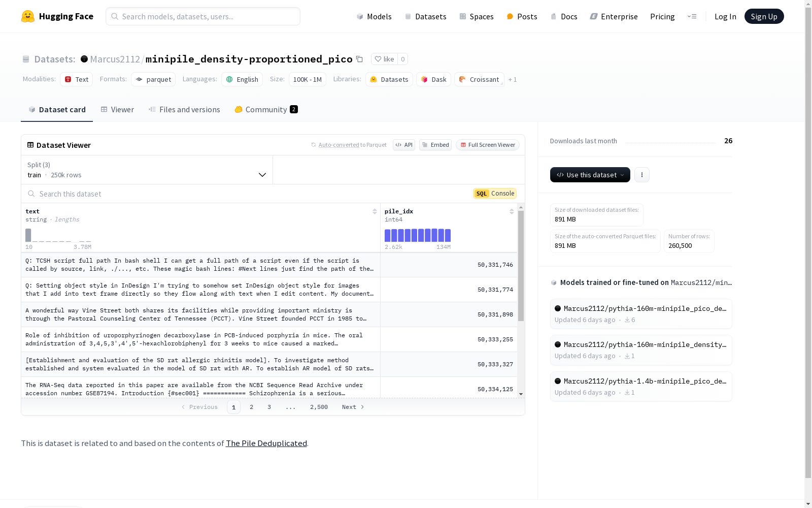The height and width of the screenshot is (508, 812).
Task: Click the pile_idx value 50,333,327
Action: [495, 364]
